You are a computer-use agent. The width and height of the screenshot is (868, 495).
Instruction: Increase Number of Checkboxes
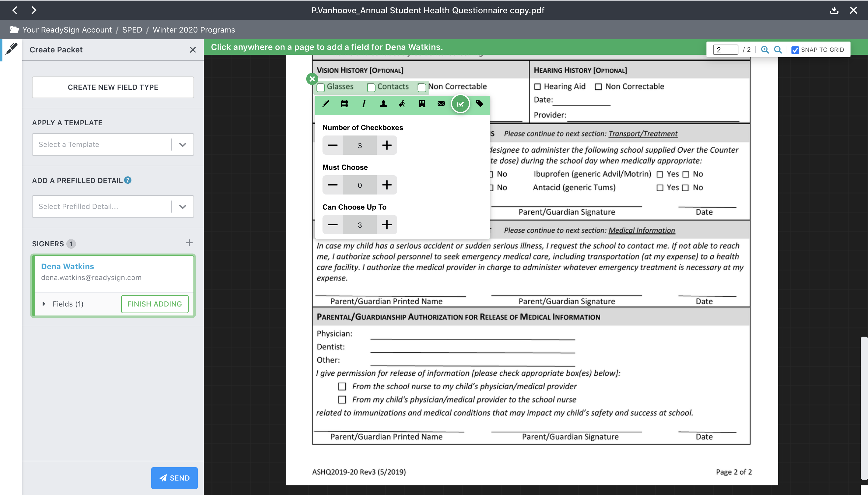coord(387,145)
